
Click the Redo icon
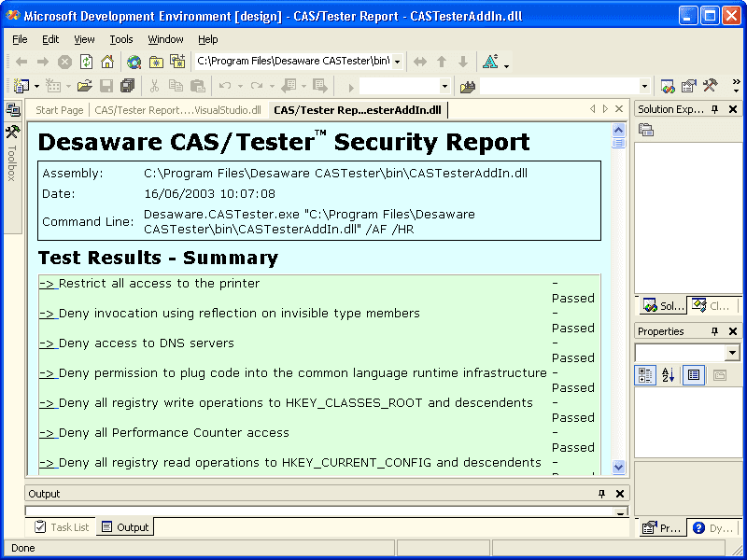pyautogui.click(x=257, y=86)
